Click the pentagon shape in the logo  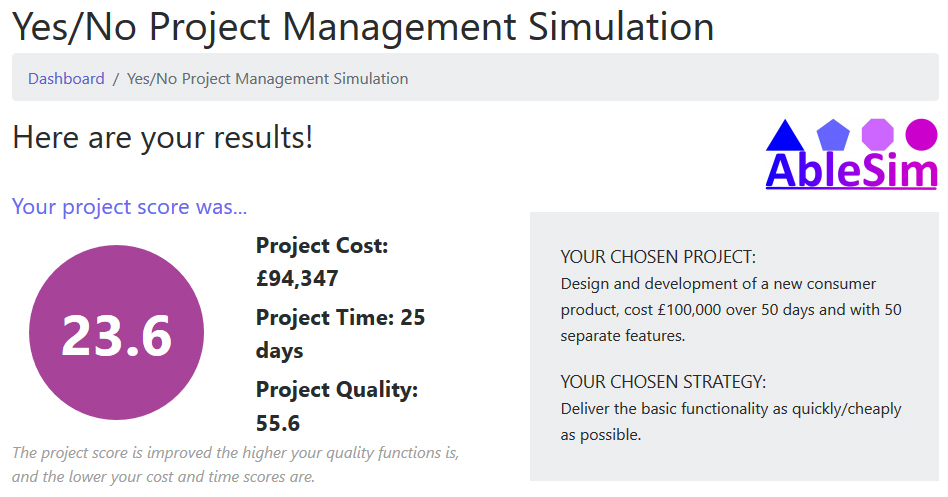(833, 135)
